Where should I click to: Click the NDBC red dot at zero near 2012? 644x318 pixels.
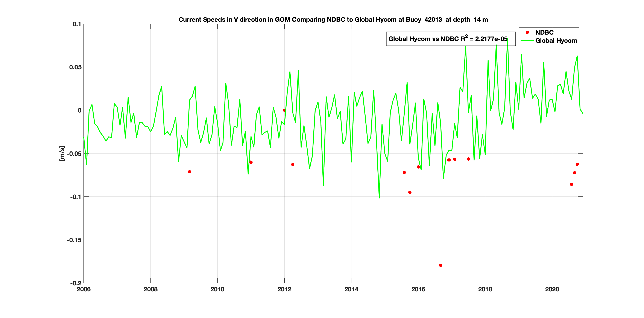click(284, 110)
